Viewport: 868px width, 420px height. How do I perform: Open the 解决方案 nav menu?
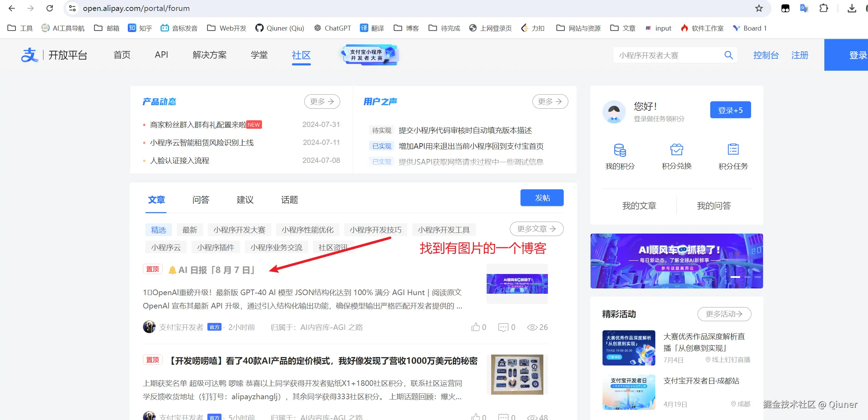(210, 55)
